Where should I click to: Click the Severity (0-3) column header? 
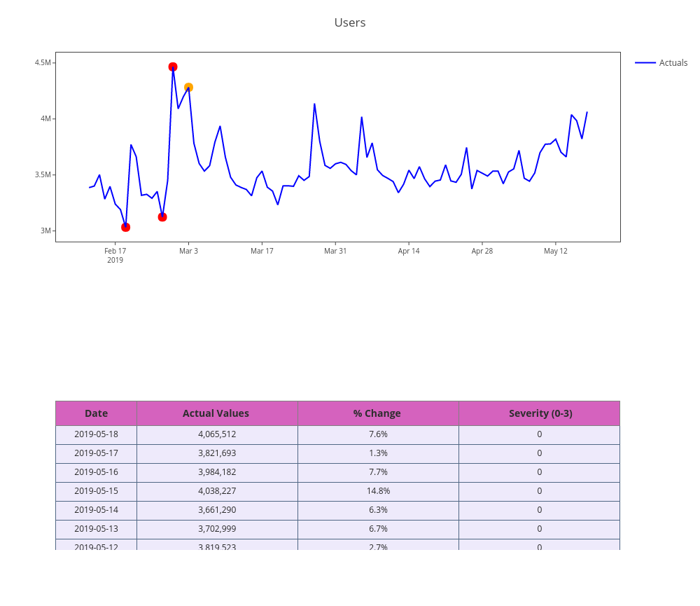(540, 413)
